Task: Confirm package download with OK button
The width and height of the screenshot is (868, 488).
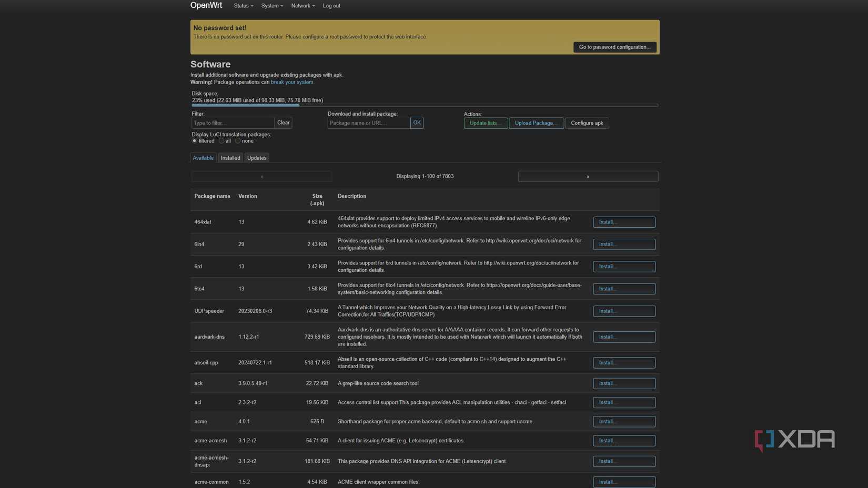Action: 417,123
